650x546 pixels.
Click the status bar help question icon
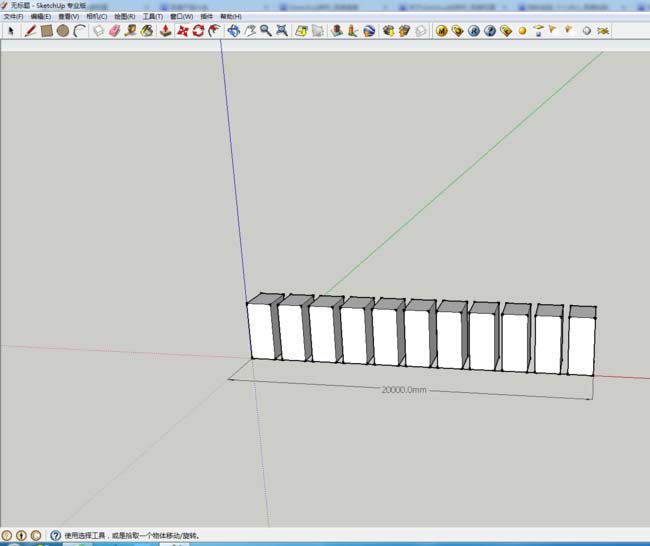click(56, 535)
